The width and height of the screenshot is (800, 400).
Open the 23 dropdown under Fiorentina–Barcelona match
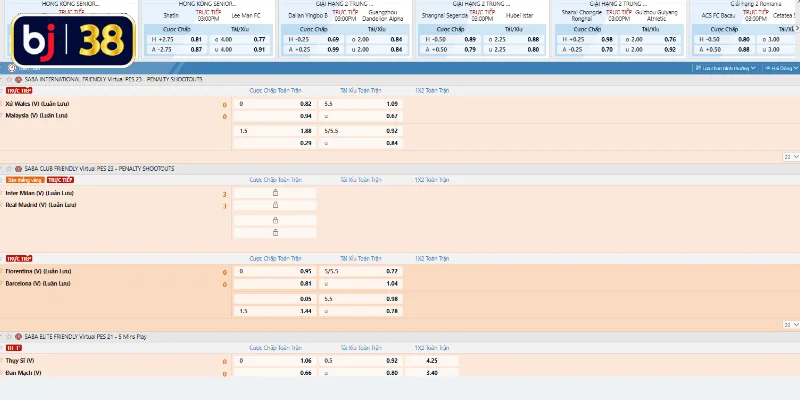[791, 325]
